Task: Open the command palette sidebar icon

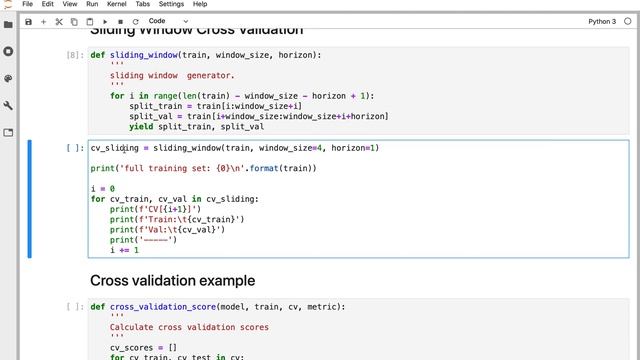Action: 8,79
